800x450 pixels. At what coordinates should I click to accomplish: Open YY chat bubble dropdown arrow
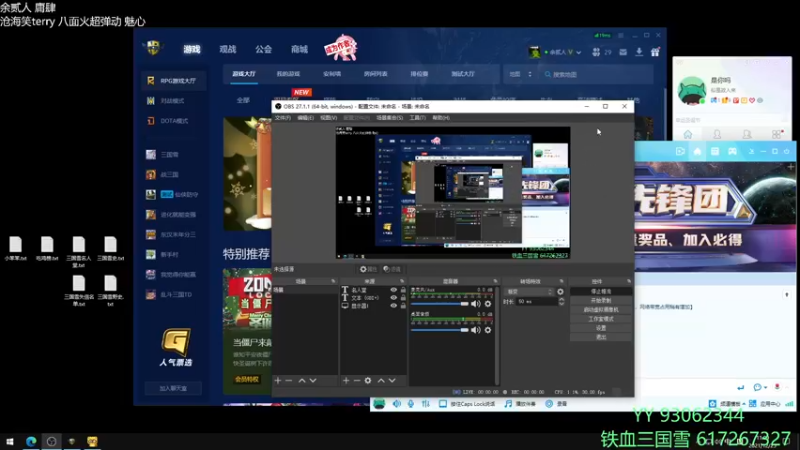pyautogui.click(x=765, y=387)
